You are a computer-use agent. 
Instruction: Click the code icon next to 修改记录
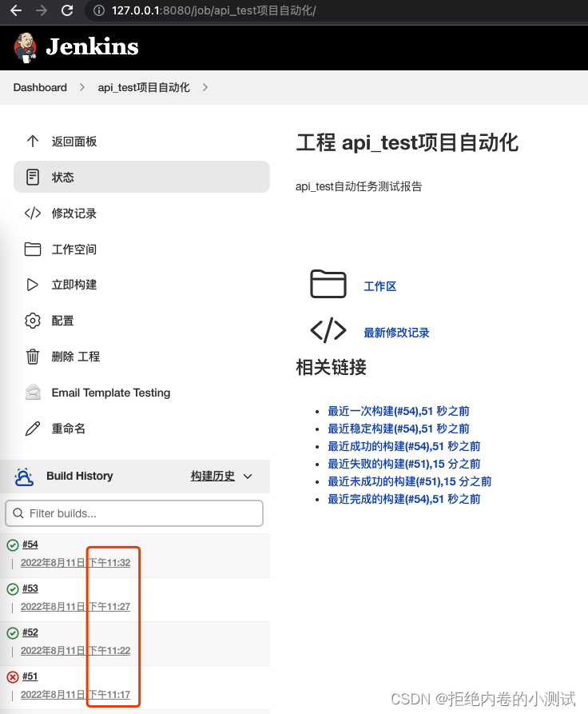click(x=32, y=213)
